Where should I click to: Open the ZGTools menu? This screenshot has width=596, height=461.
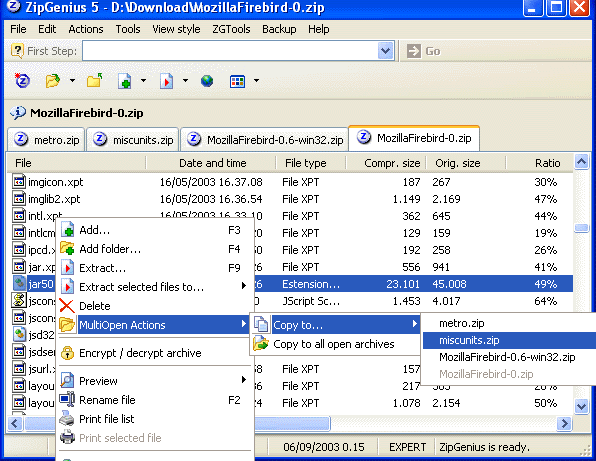231,29
